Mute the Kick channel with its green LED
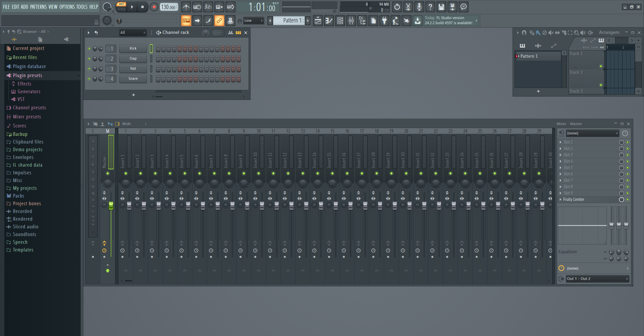 click(89, 49)
